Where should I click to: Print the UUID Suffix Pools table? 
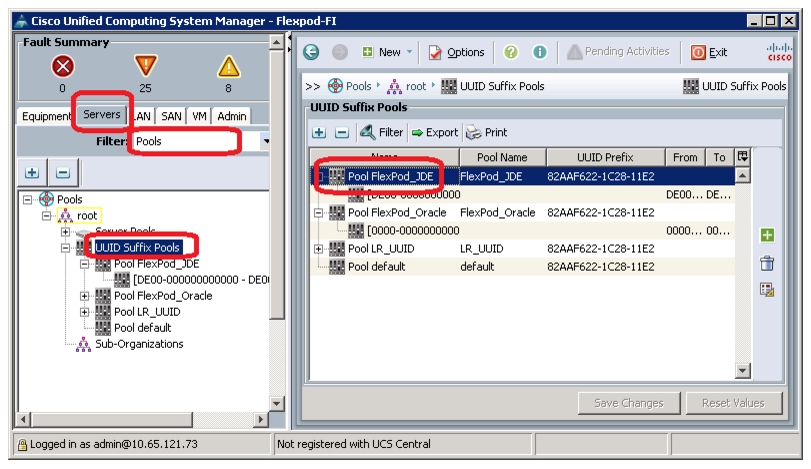[x=487, y=132]
